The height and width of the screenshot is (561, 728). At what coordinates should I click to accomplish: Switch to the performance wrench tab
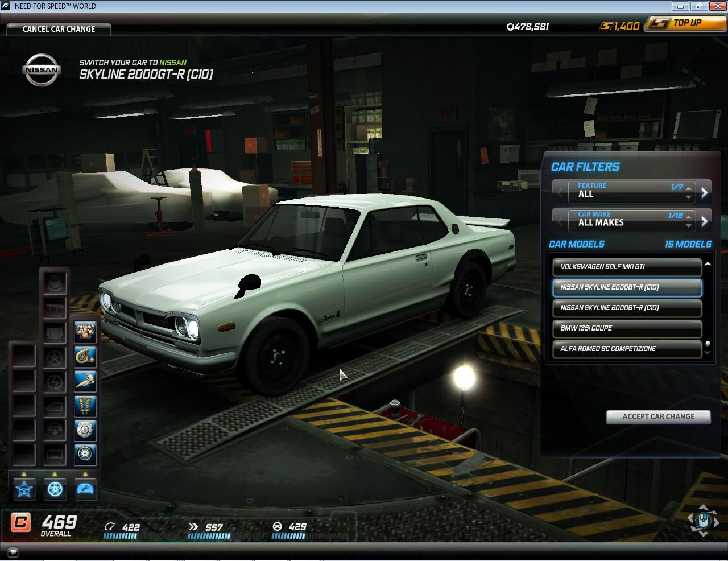pyautogui.click(x=86, y=489)
